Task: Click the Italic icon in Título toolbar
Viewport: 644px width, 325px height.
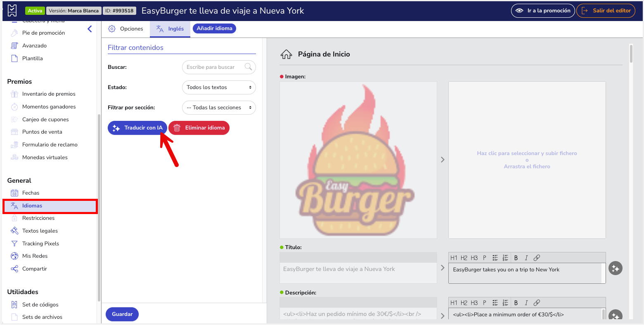Action: point(526,258)
